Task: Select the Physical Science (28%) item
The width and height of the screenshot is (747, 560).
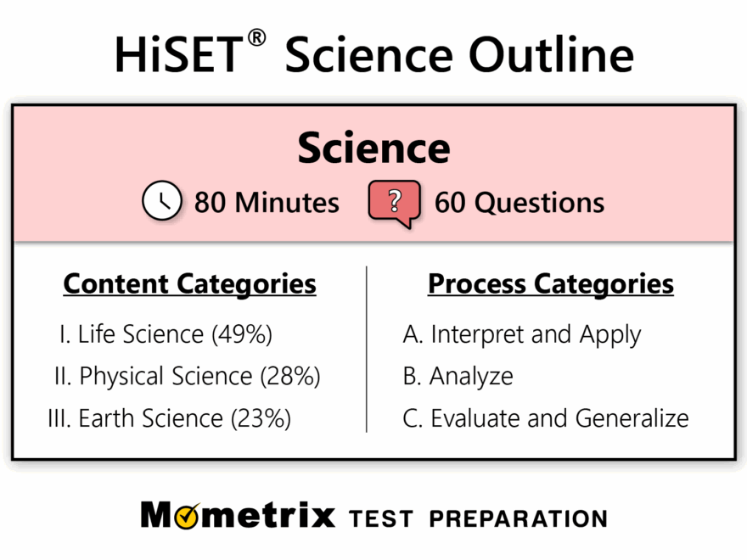Action: click(x=187, y=376)
